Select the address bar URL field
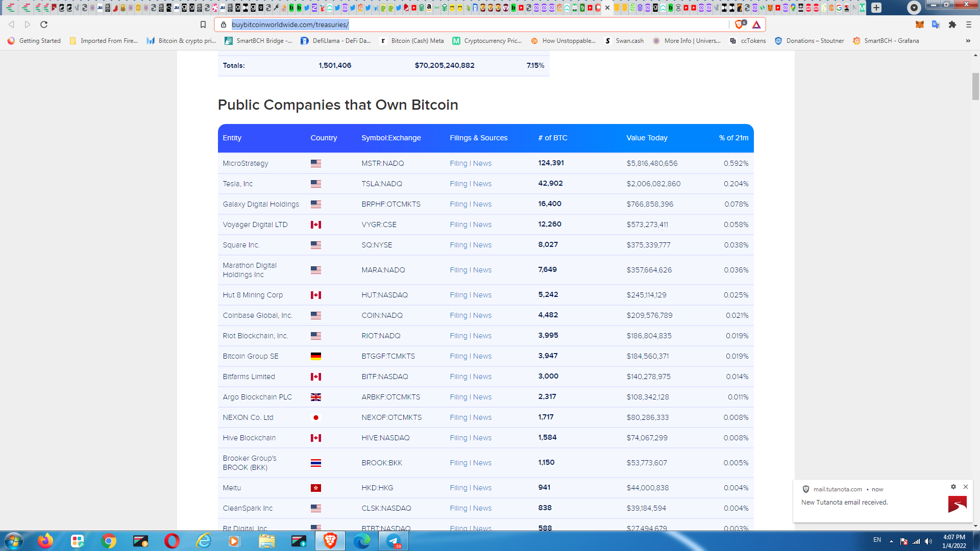This screenshot has height=551, width=980. click(477, 24)
